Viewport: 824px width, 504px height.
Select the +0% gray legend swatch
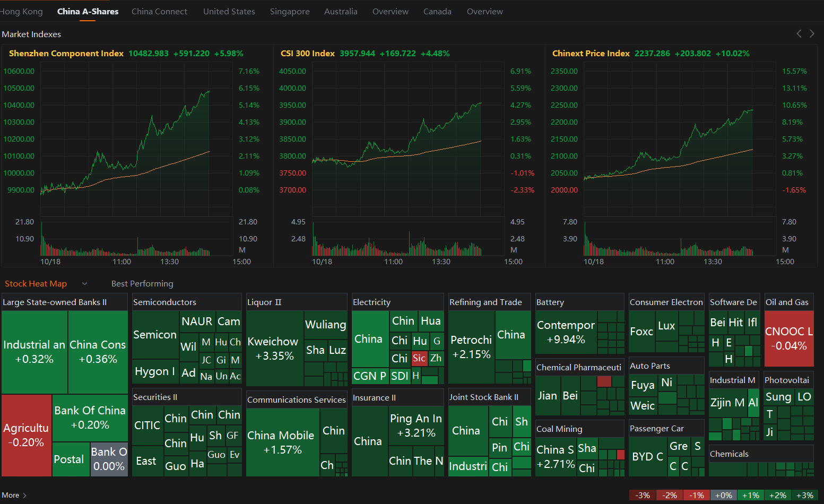click(724, 495)
